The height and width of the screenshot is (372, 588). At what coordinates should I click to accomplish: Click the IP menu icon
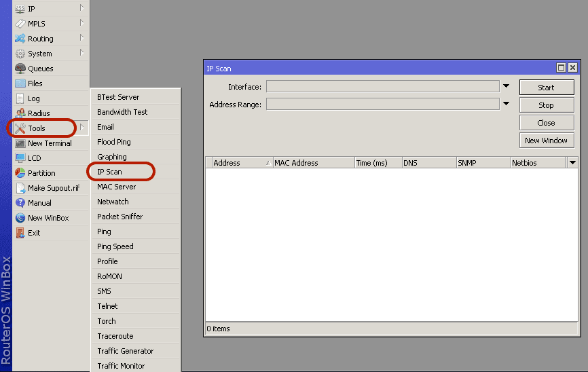click(x=20, y=9)
